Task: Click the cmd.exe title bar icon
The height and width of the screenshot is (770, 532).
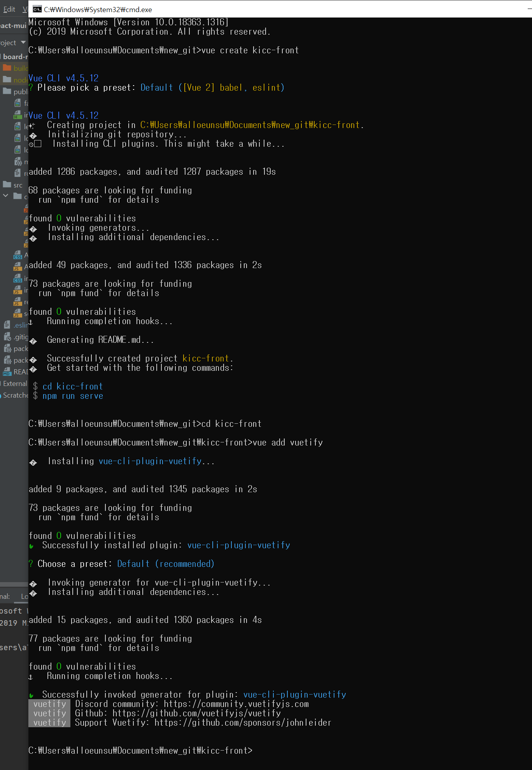Action: click(x=37, y=9)
